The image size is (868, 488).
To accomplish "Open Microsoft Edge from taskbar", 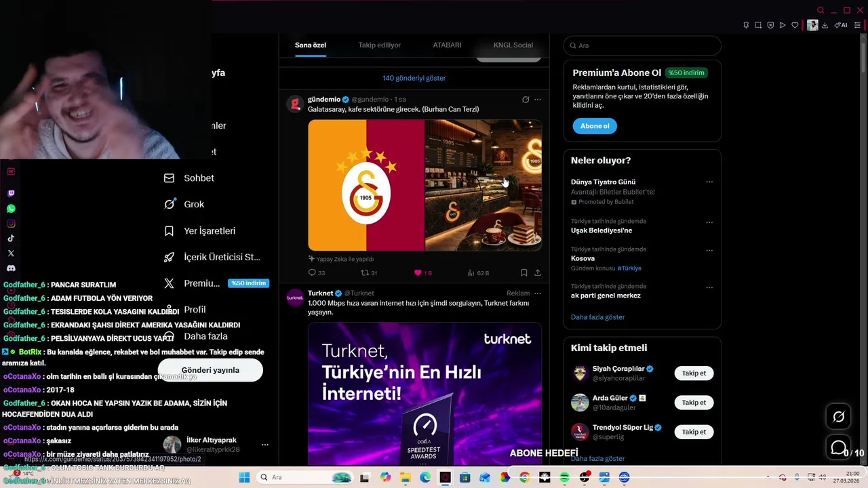I will click(425, 478).
